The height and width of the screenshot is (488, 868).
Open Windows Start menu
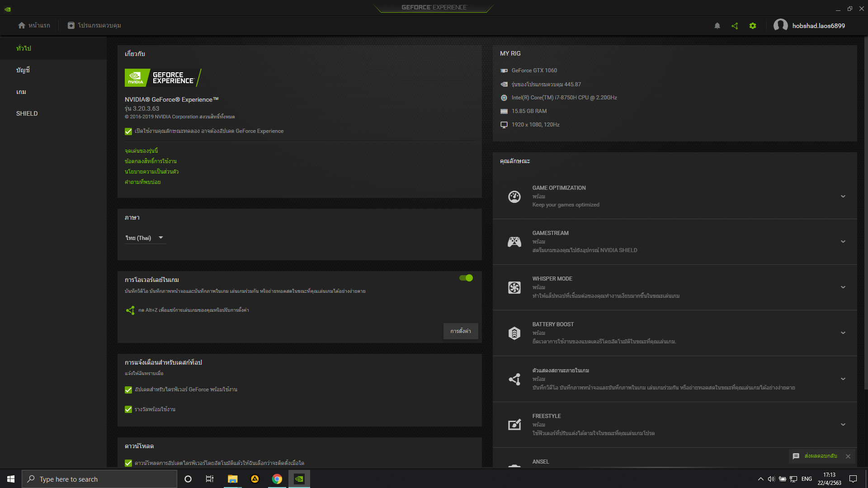pyautogui.click(x=11, y=479)
